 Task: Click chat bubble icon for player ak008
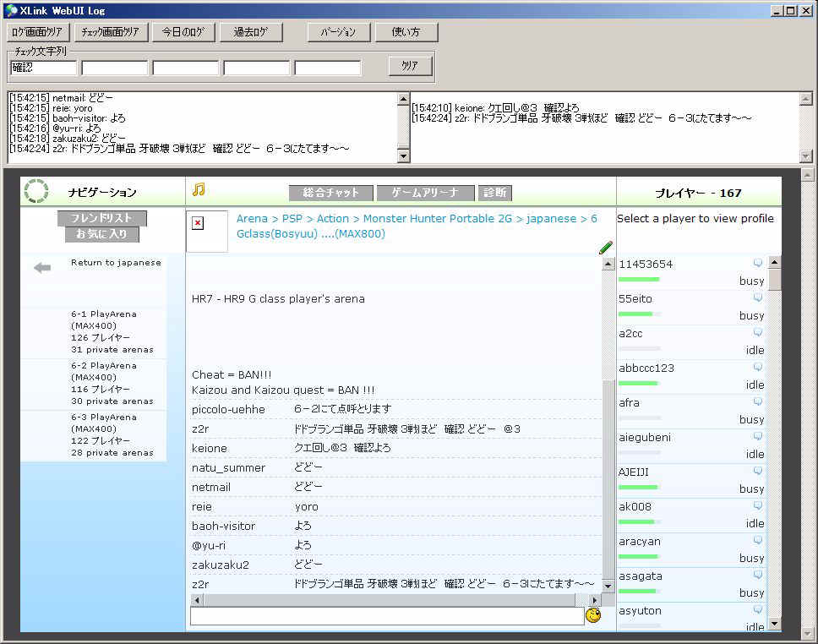pos(758,505)
